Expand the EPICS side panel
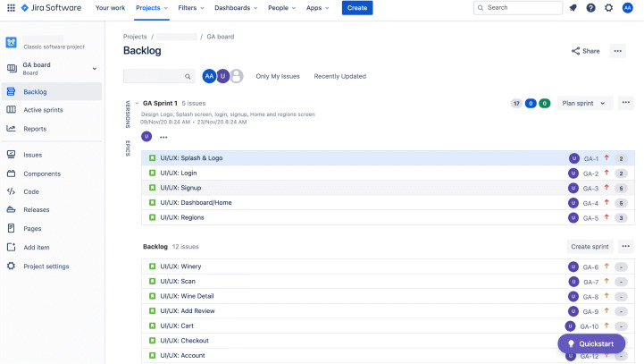 point(128,148)
